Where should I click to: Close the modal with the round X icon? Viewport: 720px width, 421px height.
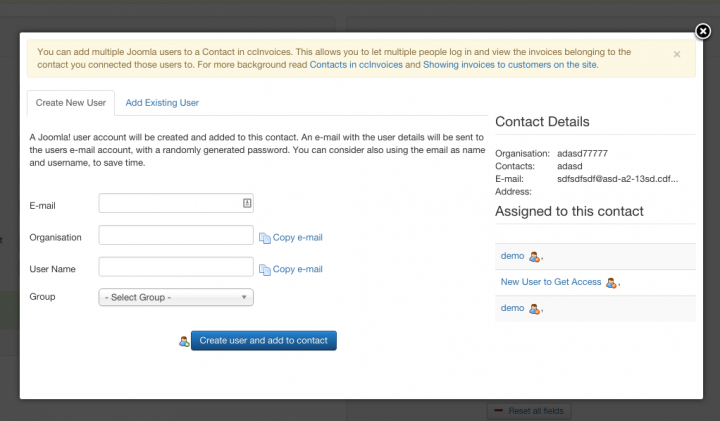coord(703,31)
